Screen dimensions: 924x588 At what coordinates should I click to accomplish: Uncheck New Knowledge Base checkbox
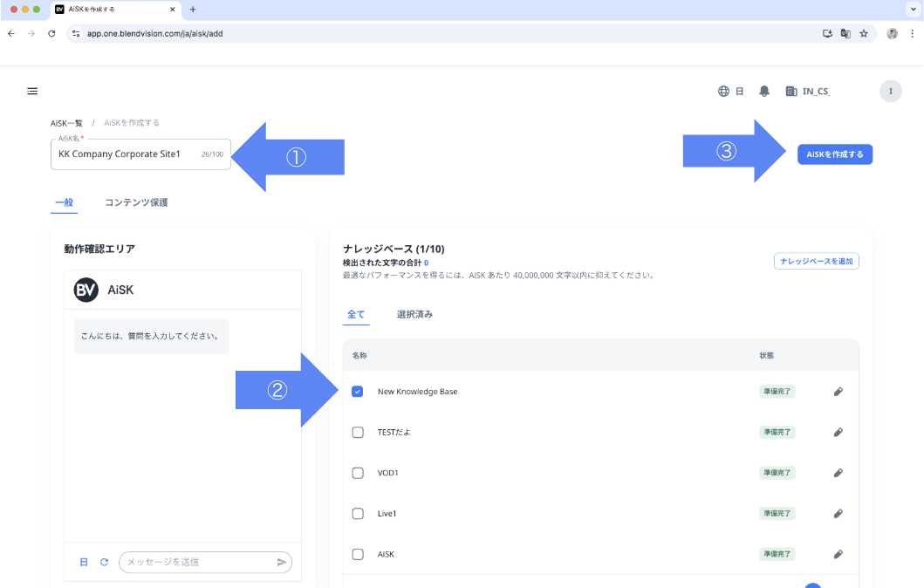[x=357, y=391]
